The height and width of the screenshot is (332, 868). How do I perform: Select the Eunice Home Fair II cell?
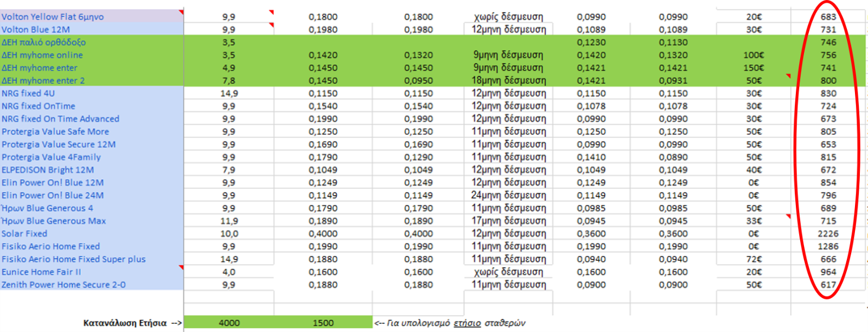(x=92, y=272)
